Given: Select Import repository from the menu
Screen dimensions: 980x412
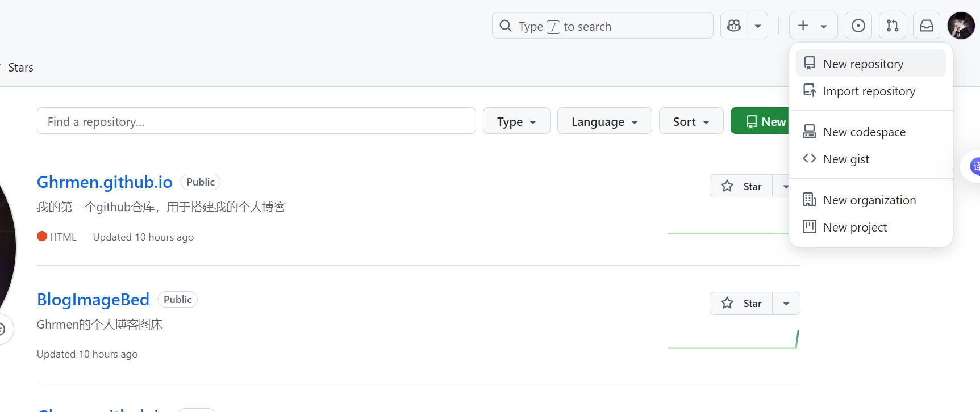Looking at the screenshot, I should point(871,91).
